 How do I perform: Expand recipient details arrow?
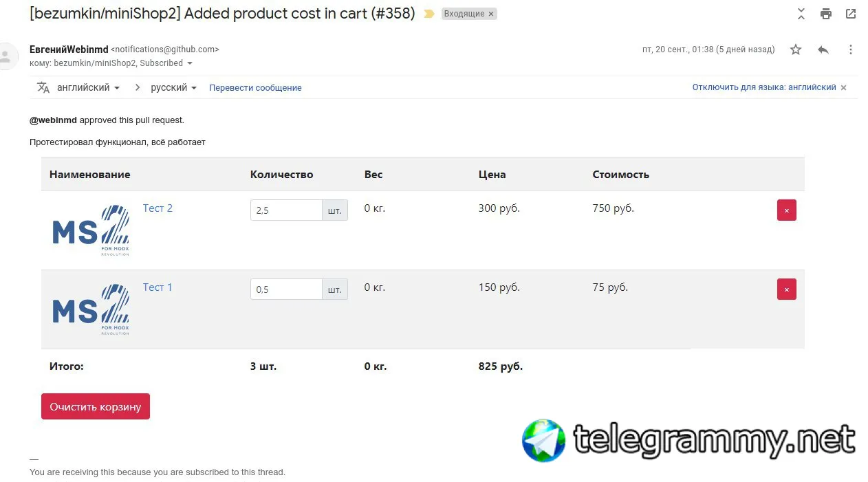coord(190,63)
